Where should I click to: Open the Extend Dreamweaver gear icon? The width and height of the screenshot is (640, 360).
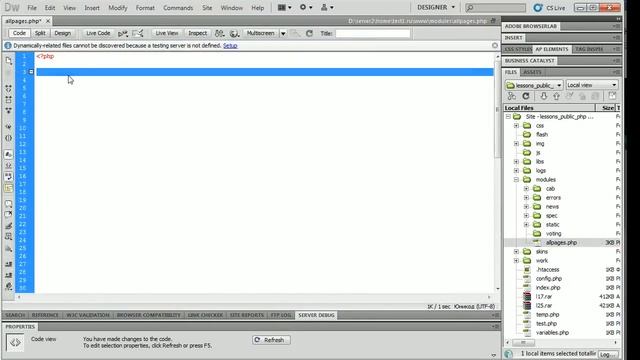pyautogui.click(x=306, y=7)
